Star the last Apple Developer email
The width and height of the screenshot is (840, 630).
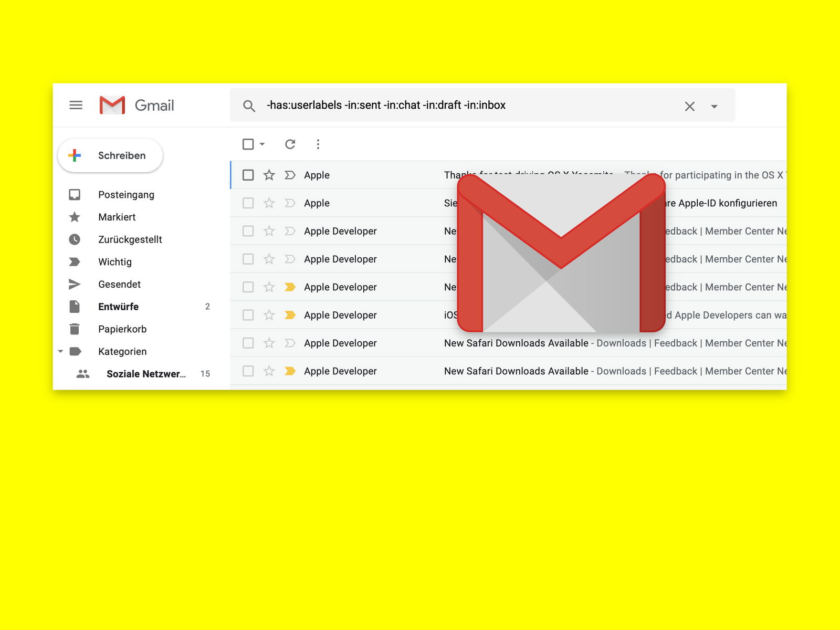tap(269, 371)
